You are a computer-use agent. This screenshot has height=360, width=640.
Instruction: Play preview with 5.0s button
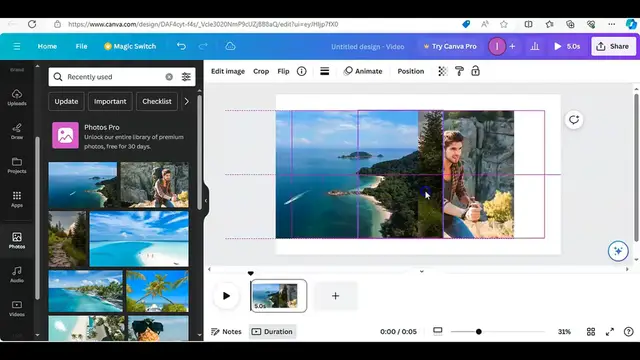[x=567, y=46]
